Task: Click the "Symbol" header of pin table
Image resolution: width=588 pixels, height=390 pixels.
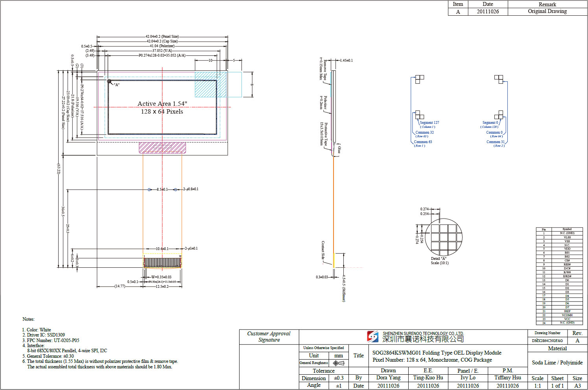Action: tap(567, 229)
